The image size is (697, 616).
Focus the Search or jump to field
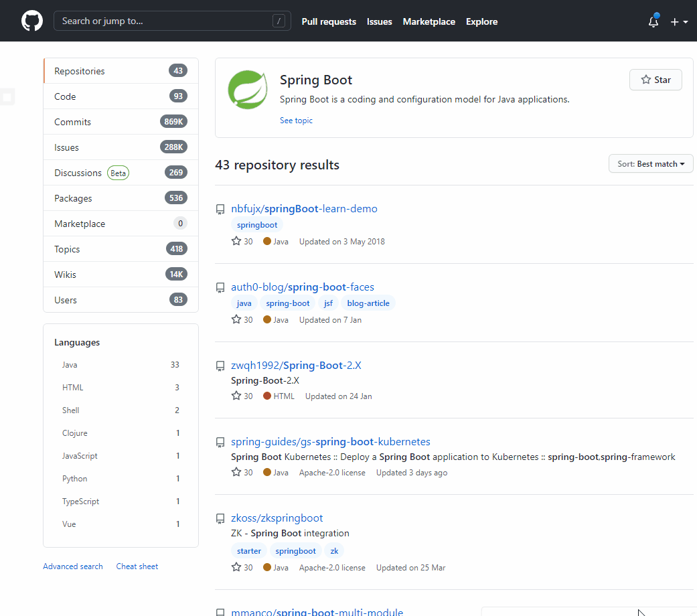pos(172,21)
